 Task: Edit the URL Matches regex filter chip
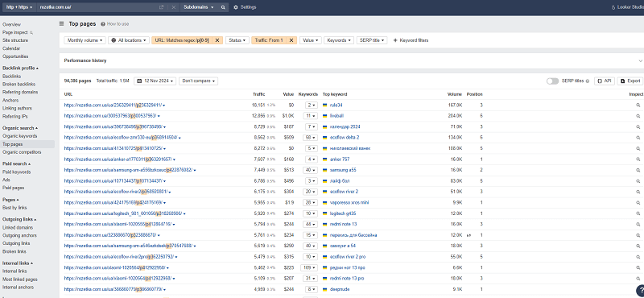tap(182, 40)
